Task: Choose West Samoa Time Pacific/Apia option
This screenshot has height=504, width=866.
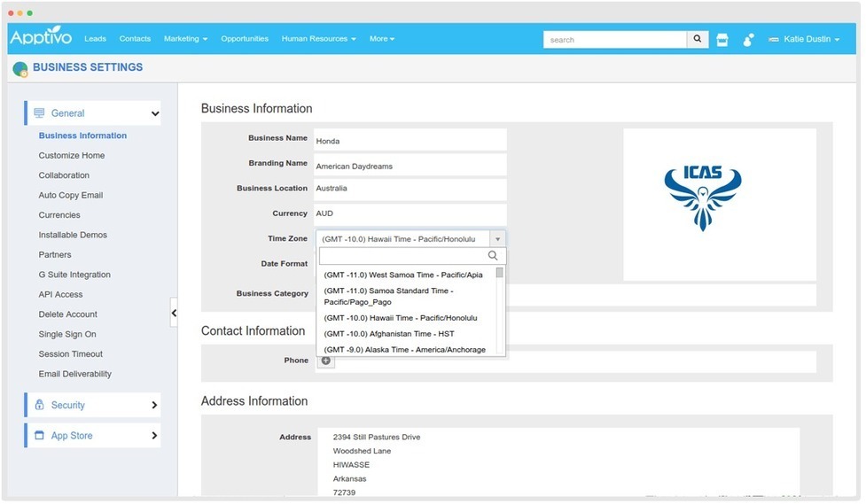Action: 403,275
